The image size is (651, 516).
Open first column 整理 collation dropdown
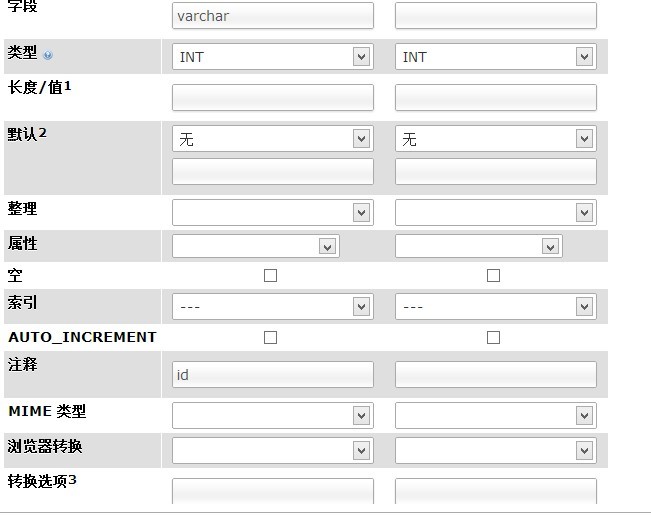coord(273,213)
